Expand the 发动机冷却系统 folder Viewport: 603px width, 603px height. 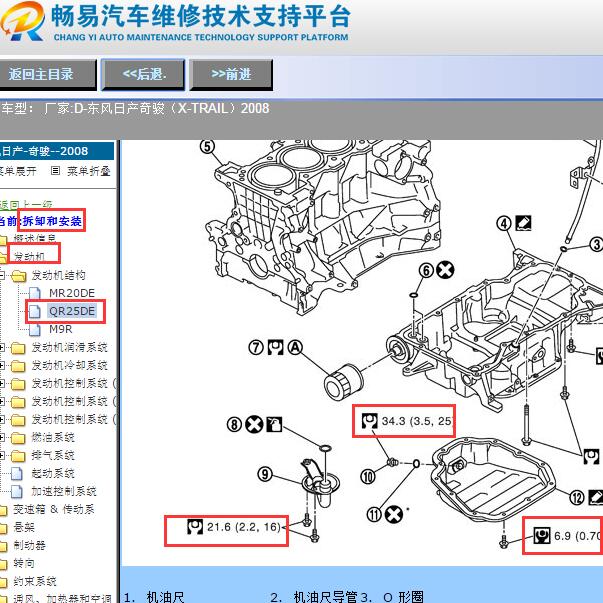coord(2,365)
